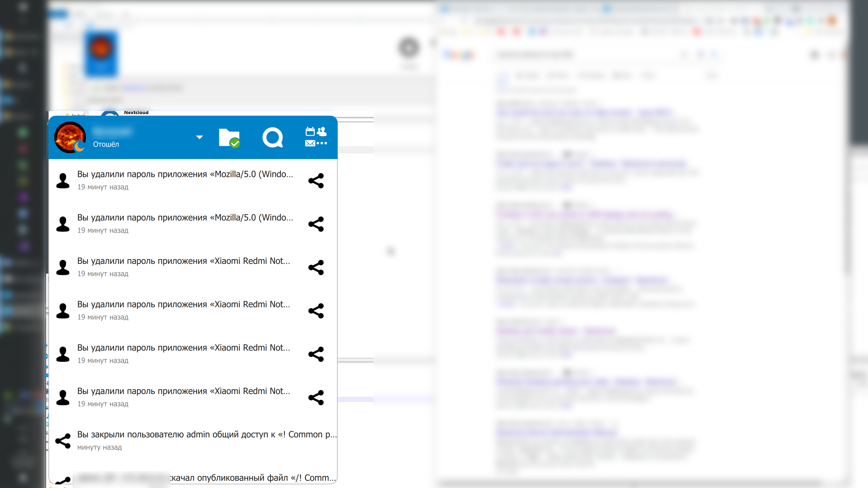Click share icon of first Xiaomi Redmi entry

[316, 267]
